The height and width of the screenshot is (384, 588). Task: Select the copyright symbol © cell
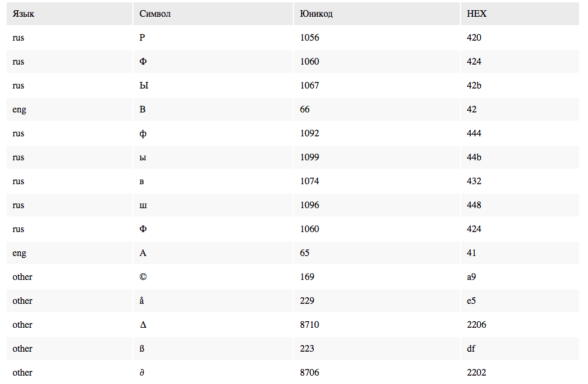pos(213,277)
